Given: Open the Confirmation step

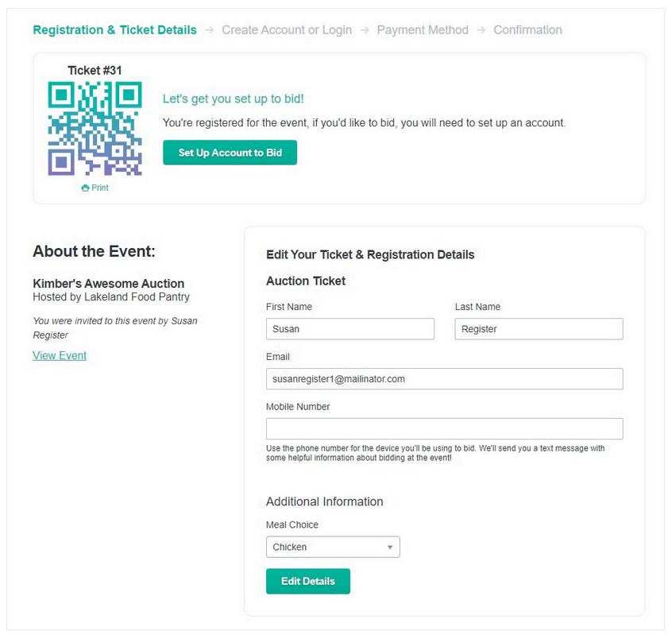Looking at the screenshot, I should [527, 30].
